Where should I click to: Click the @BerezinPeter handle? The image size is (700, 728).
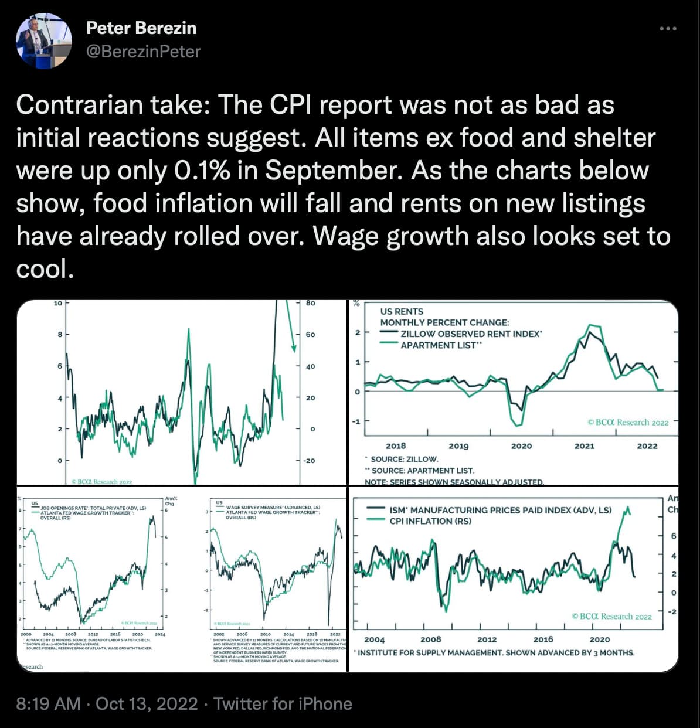[143, 52]
